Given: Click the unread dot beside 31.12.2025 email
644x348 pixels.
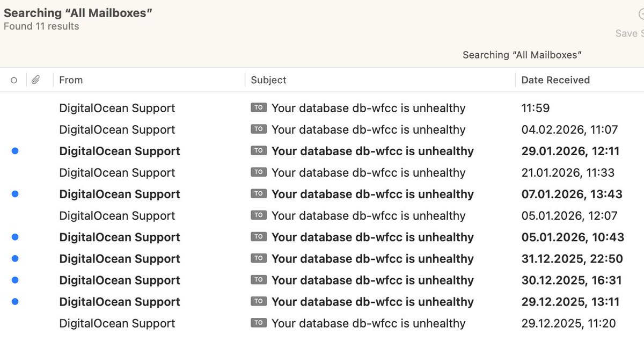Looking at the screenshot, I should [x=15, y=259].
